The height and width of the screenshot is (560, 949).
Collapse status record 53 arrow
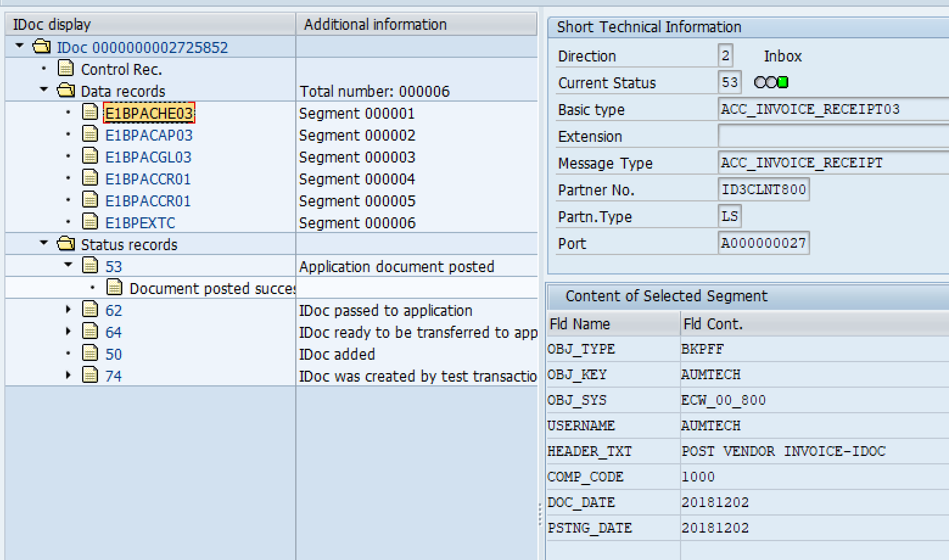68,265
